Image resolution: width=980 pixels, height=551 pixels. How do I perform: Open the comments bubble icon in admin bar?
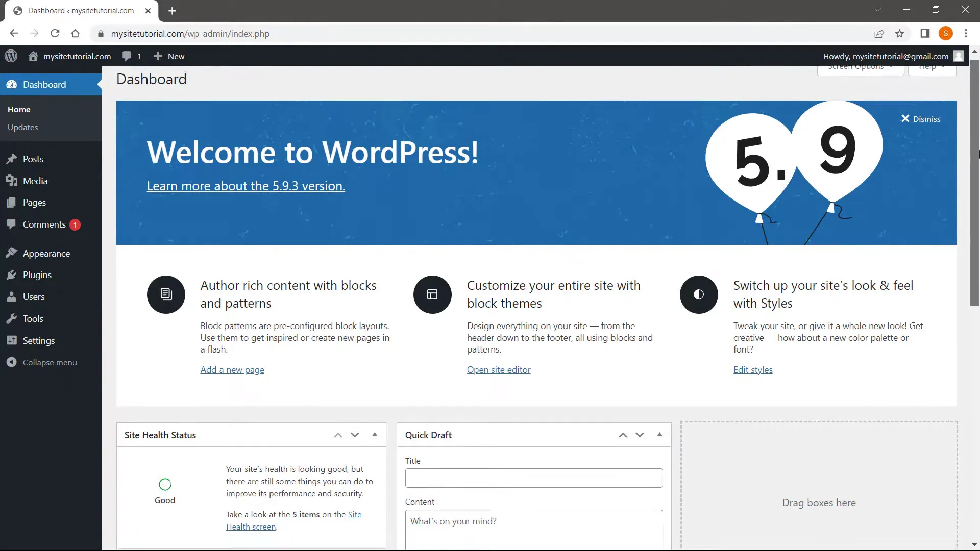coord(127,56)
